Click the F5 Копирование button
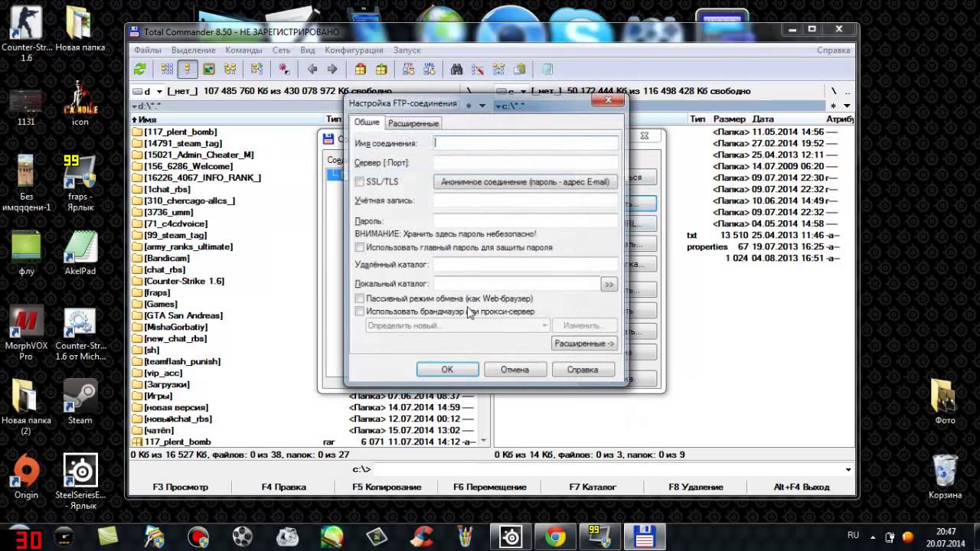Image resolution: width=980 pixels, height=551 pixels. tap(387, 487)
